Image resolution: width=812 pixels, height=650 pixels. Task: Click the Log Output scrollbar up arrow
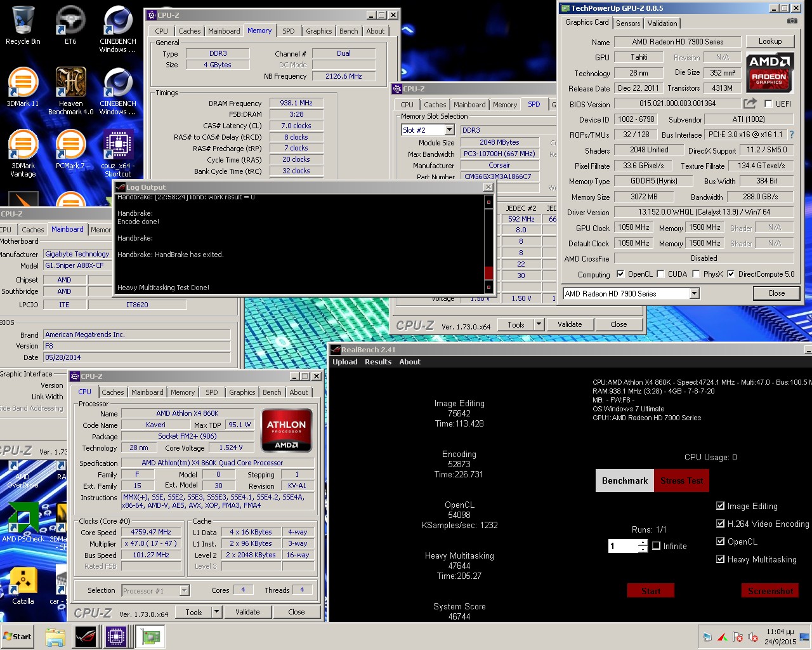click(x=488, y=202)
